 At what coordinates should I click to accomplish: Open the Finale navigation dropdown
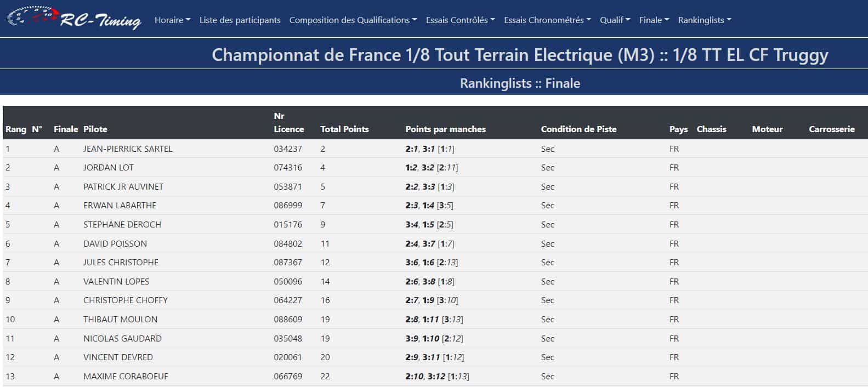tap(654, 20)
